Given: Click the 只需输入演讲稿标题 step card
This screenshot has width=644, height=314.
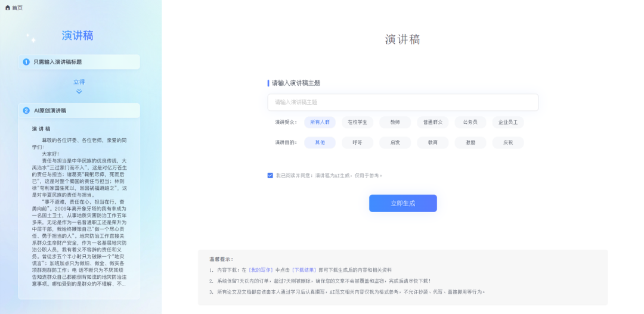Looking at the screenshot, I should click(79, 62).
